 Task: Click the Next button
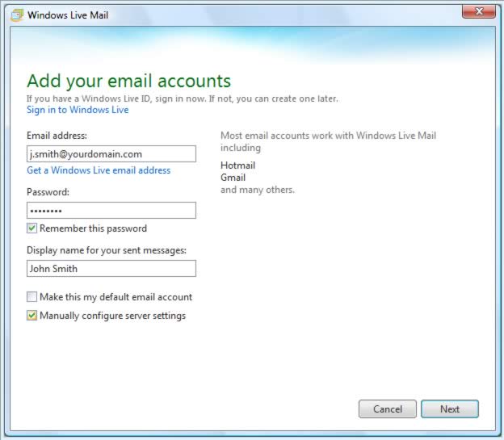tap(450, 409)
